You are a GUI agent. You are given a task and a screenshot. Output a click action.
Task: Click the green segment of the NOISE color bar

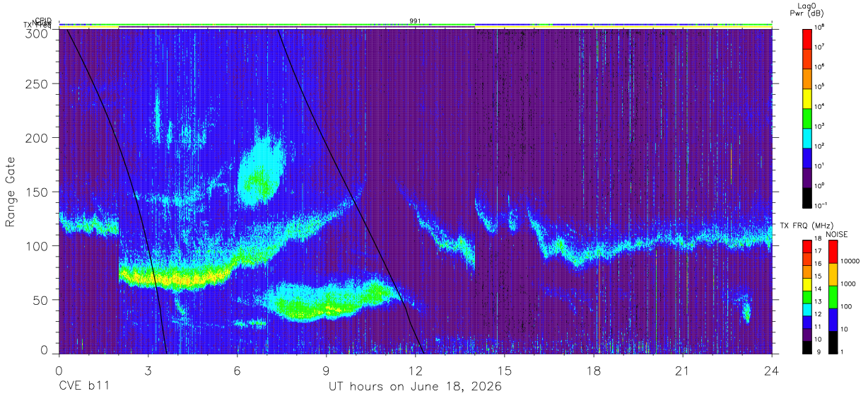pyautogui.click(x=832, y=297)
